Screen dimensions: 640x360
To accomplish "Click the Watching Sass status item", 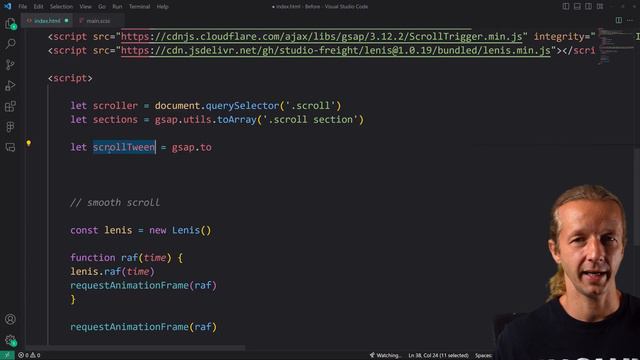I will point(385,356).
